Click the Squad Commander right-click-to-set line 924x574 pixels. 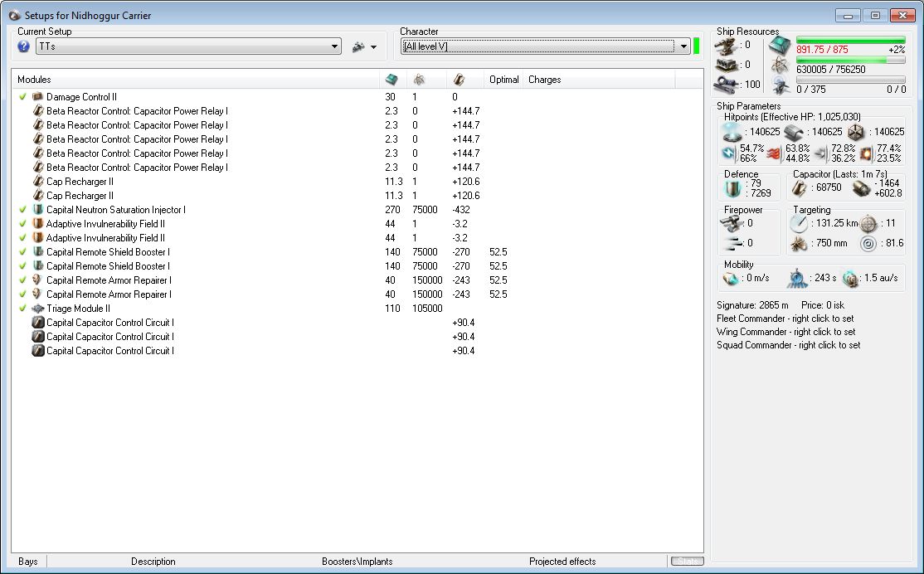coord(789,345)
